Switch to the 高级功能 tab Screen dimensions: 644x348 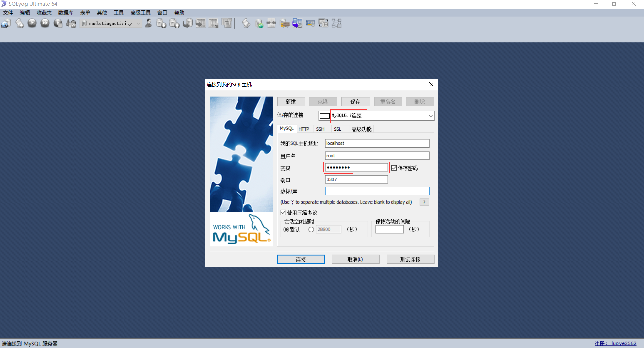(361, 129)
